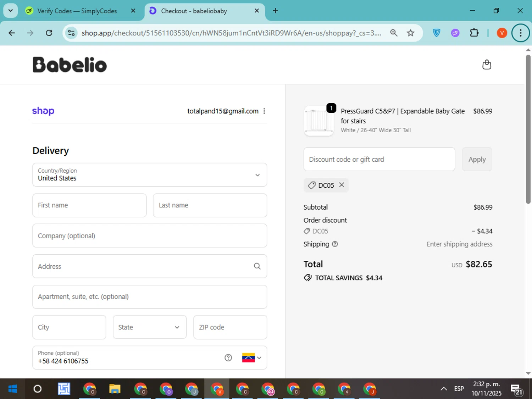The width and height of the screenshot is (532, 399).
Task: View site information icon in address bar
Action: (71, 33)
